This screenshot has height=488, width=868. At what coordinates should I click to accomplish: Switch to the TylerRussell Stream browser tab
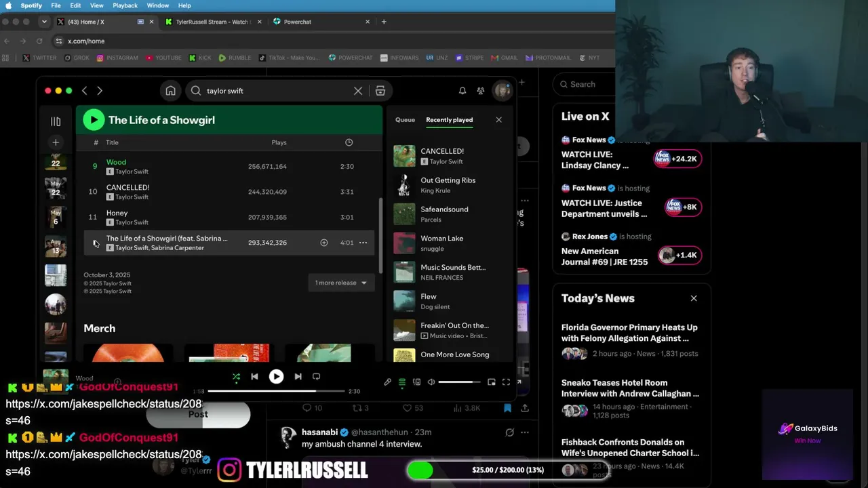tap(212, 22)
